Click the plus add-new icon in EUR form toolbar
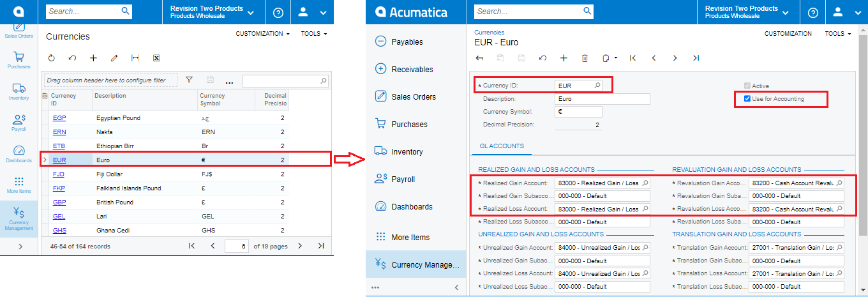Screen dimensions: 868x297 pos(564,58)
